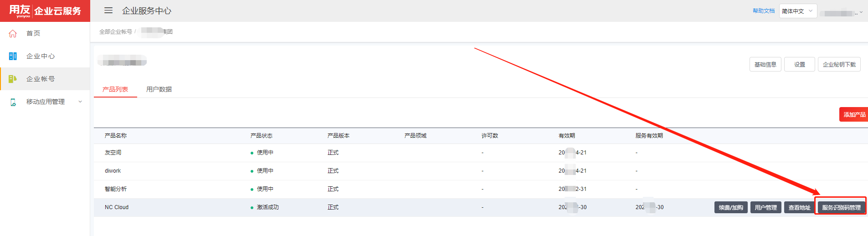The height and width of the screenshot is (236, 868).
Task: Click the 使用中 status of 智能分析
Action: [x=265, y=189]
